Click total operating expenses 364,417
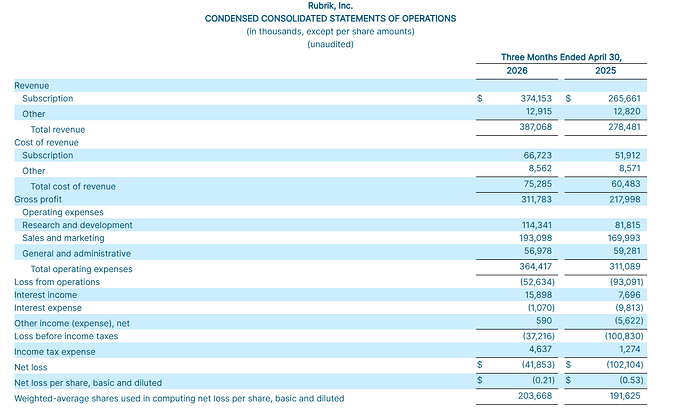690x409 pixels. [x=536, y=266]
